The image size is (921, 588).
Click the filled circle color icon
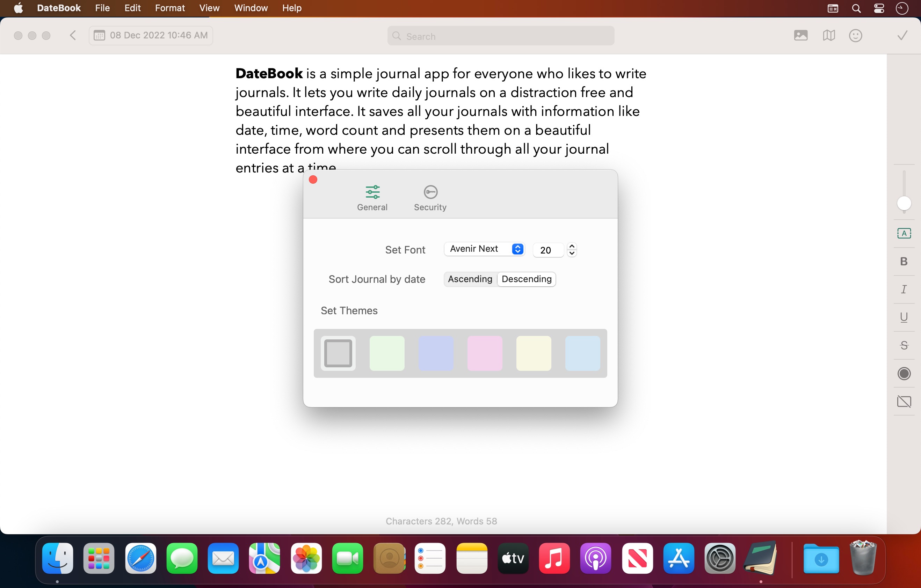pos(904,374)
